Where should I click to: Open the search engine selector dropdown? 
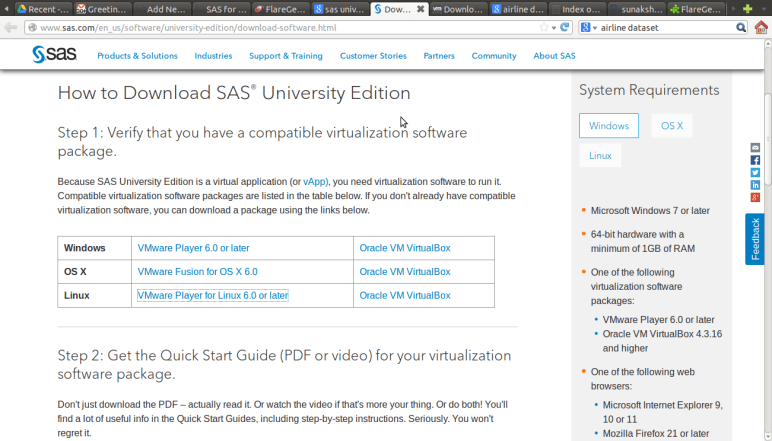click(x=588, y=28)
